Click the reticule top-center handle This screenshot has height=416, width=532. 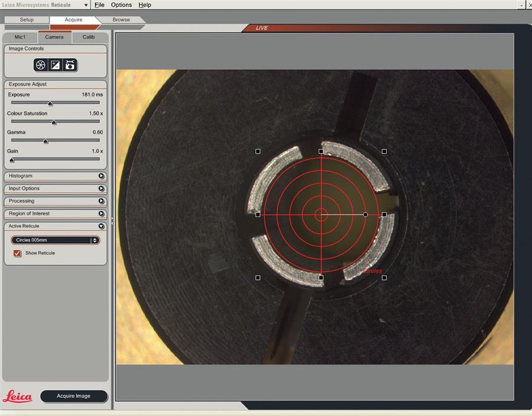tap(321, 151)
